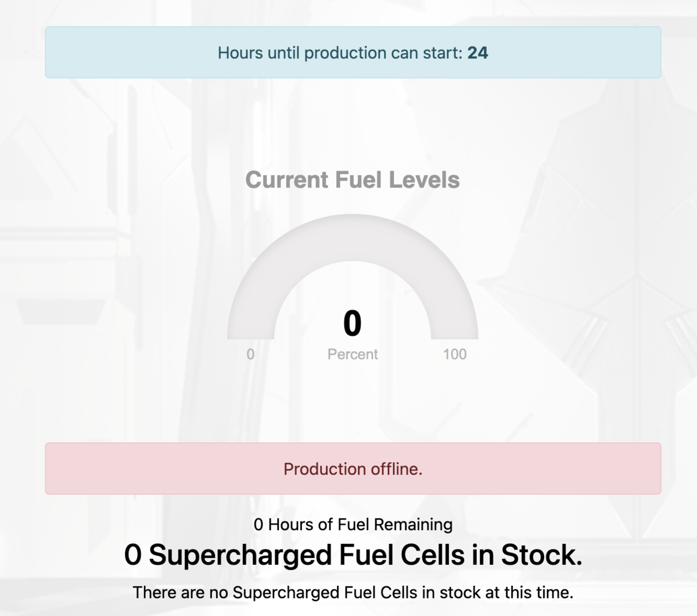Viewport: 697px width, 616px height.
Task: Click the Percent label under the gauge
Action: pos(353,354)
